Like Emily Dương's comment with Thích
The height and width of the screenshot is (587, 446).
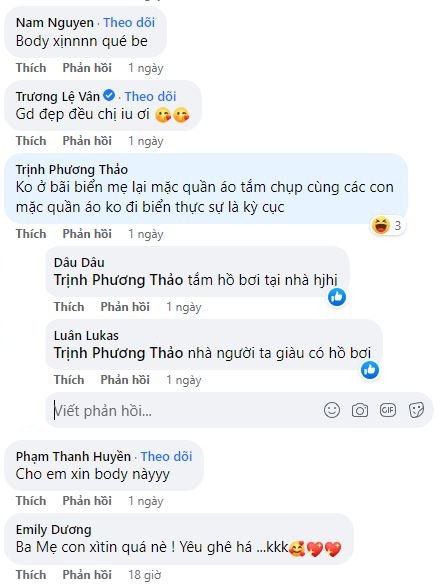[x=31, y=574]
